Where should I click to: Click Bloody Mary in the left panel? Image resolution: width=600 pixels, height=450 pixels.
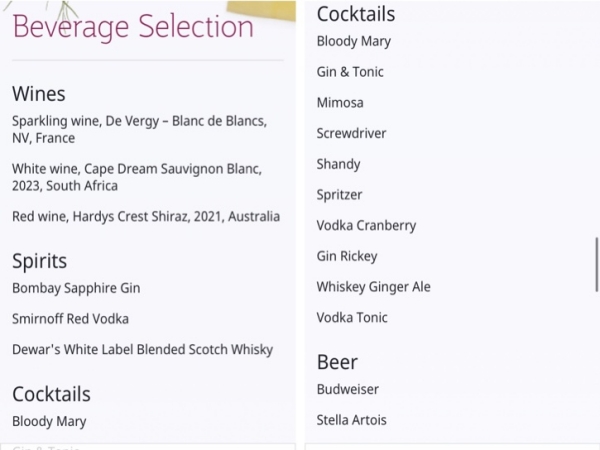[49, 421]
